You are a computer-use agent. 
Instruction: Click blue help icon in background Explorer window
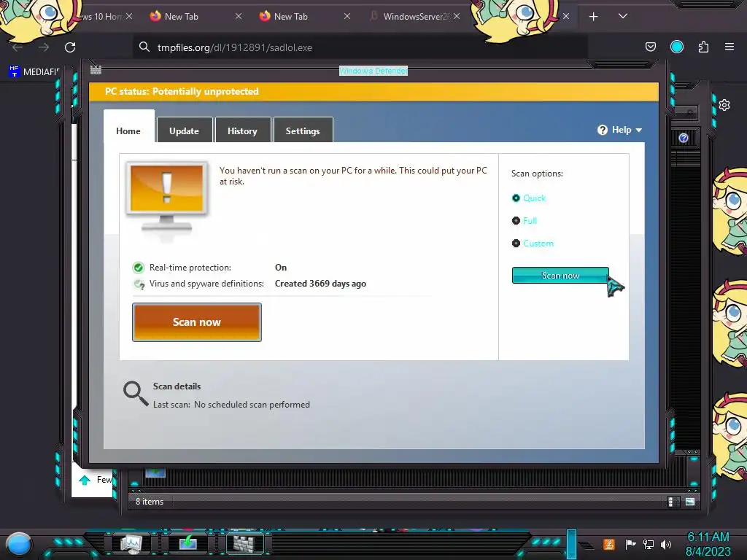click(683, 138)
